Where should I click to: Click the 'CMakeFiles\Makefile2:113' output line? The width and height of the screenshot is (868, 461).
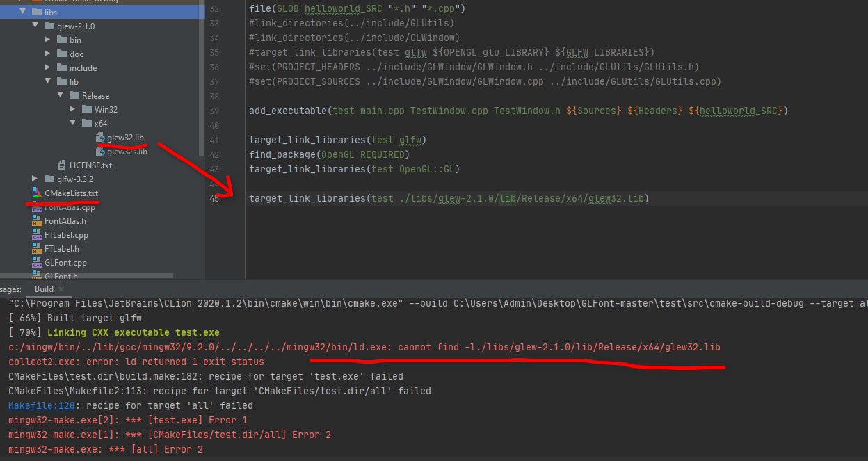[x=220, y=391]
